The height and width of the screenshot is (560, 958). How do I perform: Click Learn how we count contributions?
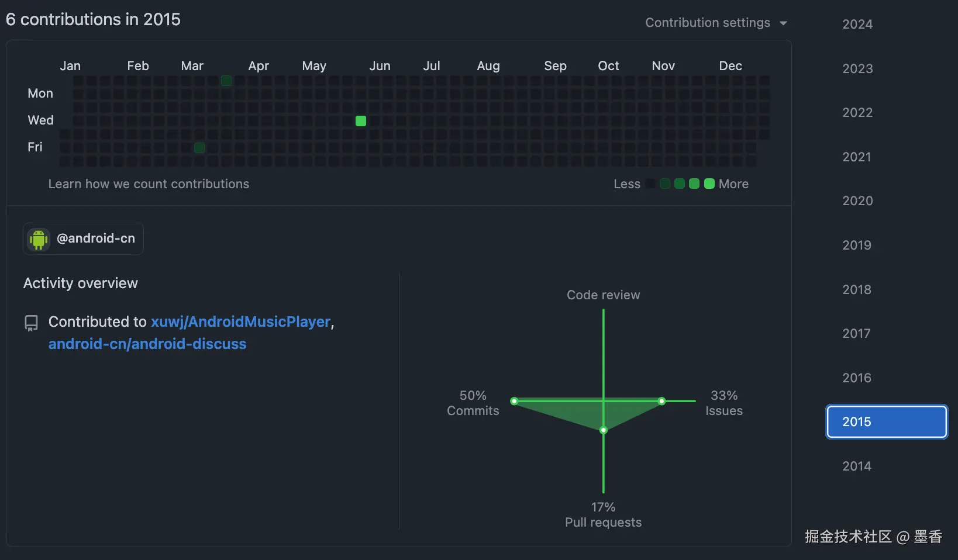point(149,184)
